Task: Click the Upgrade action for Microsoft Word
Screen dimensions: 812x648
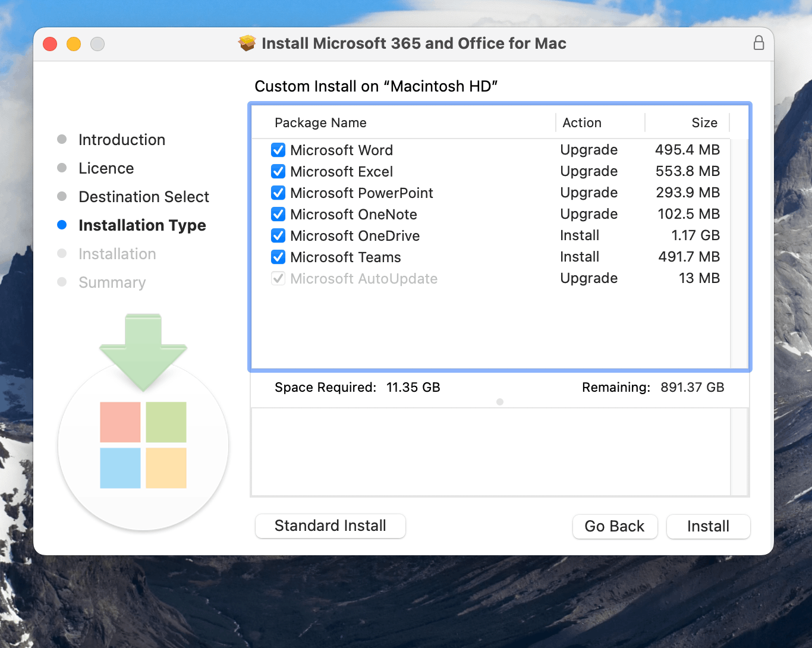Action: tap(588, 150)
